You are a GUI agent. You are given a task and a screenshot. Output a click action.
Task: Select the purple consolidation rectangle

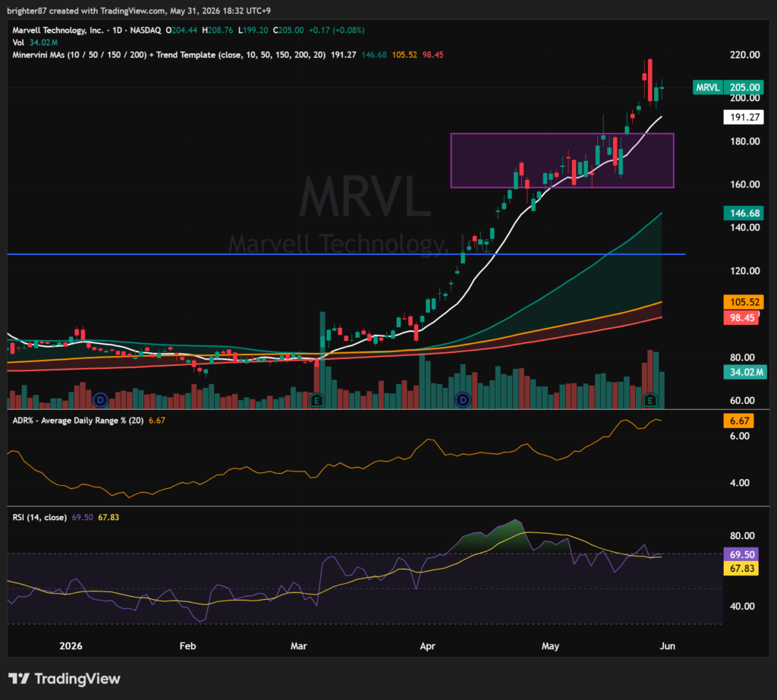562,160
